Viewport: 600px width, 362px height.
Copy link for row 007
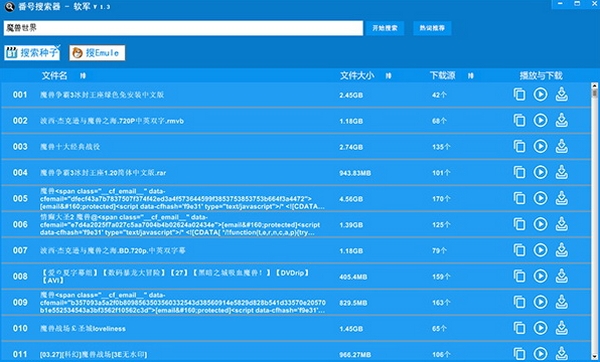[519, 250]
